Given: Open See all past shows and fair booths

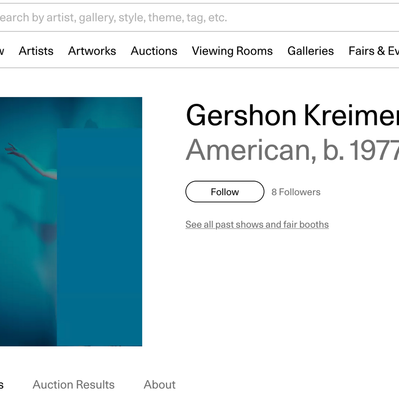Looking at the screenshot, I should click(x=257, y=224).
